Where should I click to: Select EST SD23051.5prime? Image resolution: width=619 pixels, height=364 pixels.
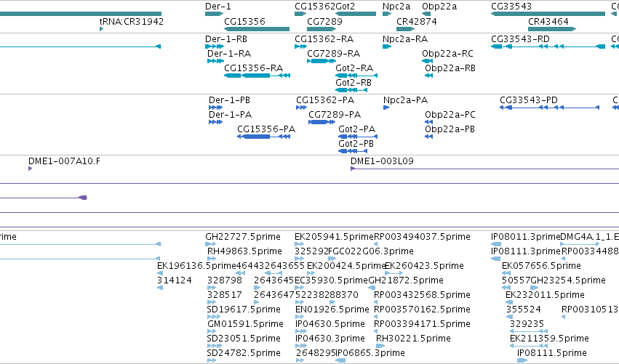point(215,346)
